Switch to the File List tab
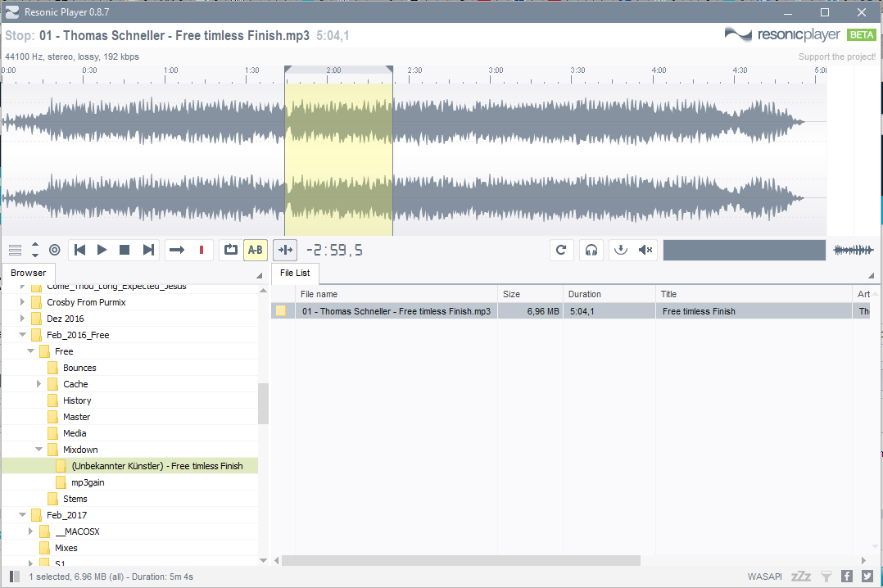This screenshot has height=588, width=883. click(295, 274)
